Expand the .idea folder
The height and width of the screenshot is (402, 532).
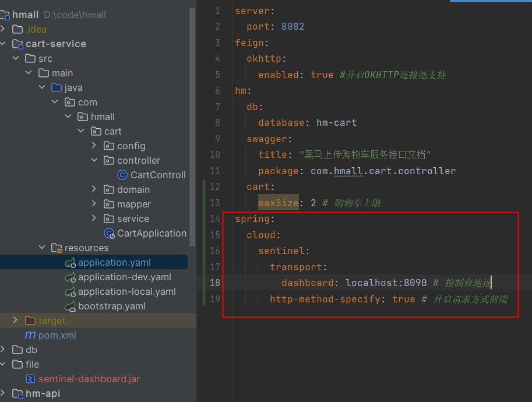tap(3, 29)
